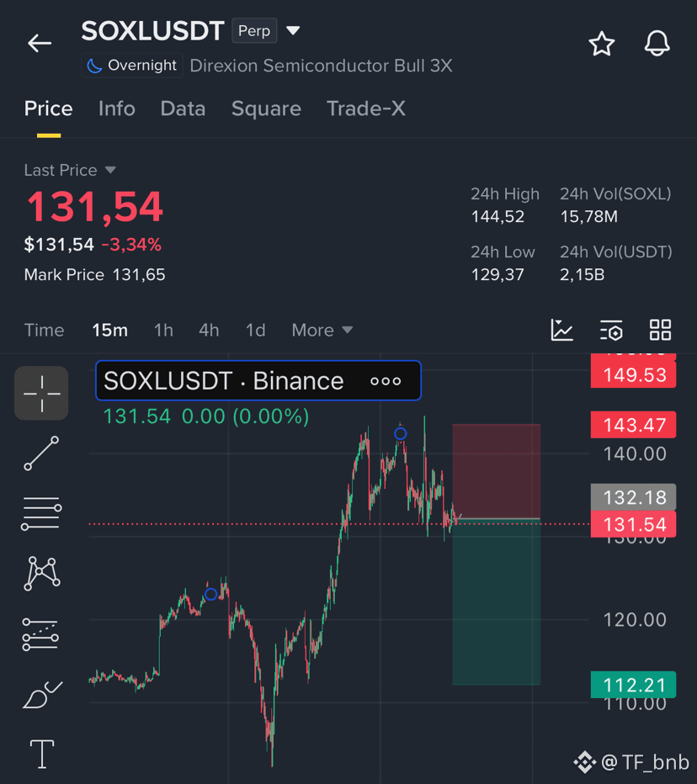The width and height of the screenshot is (697, 784).
Task: Select the trend line drawing tool
Action: [41, 453]
